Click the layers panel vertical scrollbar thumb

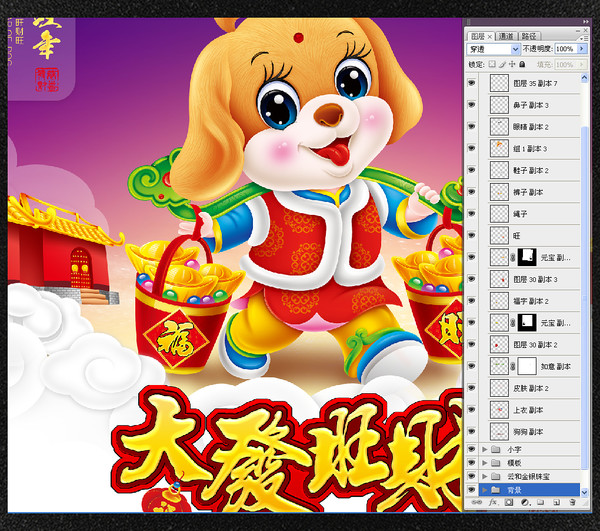(584, 297)
